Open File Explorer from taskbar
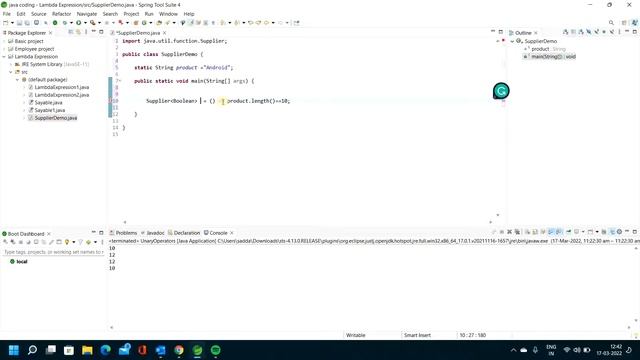 tap(87, 350)
